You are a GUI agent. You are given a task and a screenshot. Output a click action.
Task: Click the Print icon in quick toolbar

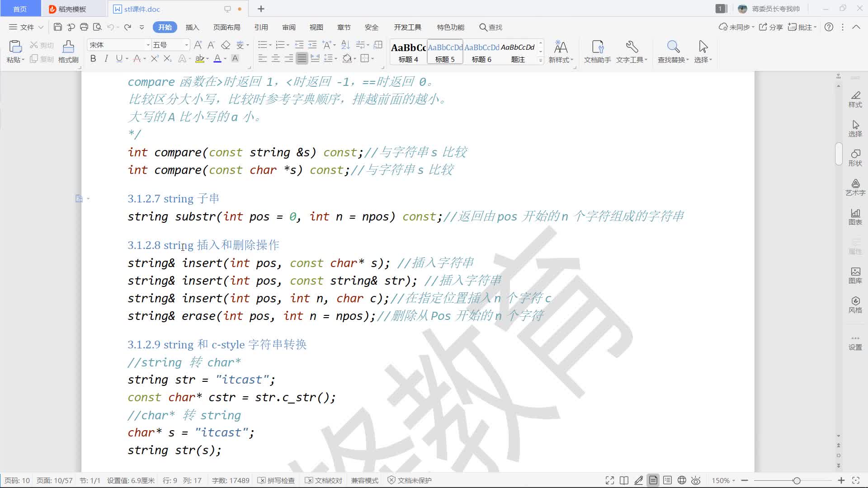pyautogui.click(x=84, y=27)
